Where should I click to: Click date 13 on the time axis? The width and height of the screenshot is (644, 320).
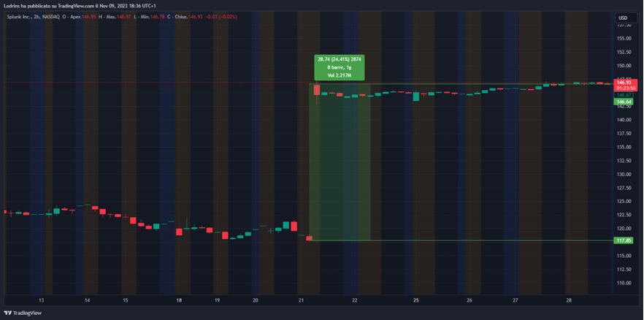tap(42, 300)
